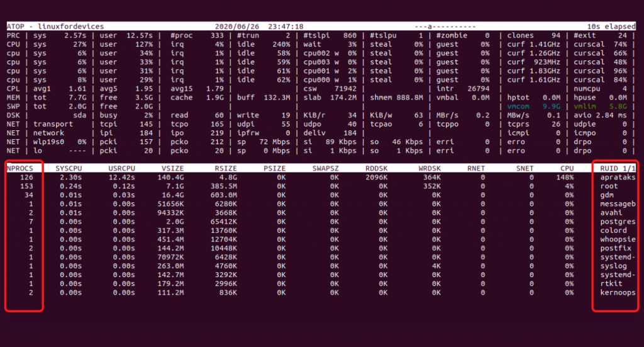The height and width of the screenshot is (347, 644).
Task: Click the MEM total value 7.7G
Action: pos(77,98)
